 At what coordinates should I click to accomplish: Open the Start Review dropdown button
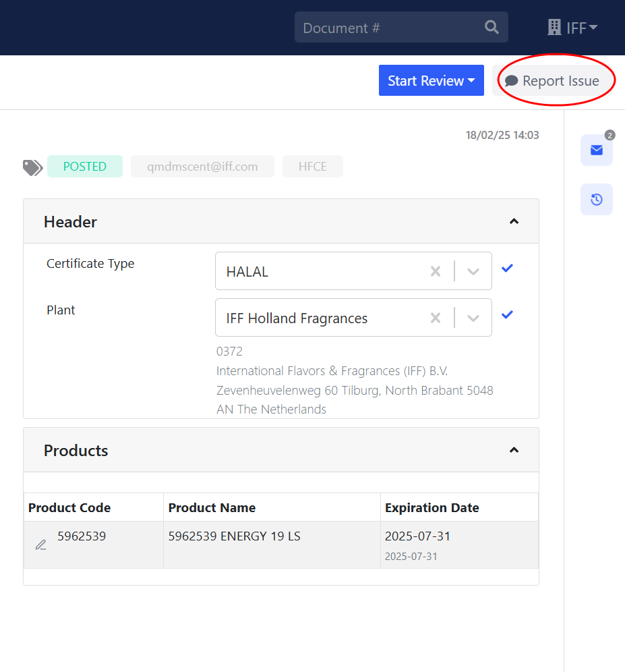coord(431,81)
